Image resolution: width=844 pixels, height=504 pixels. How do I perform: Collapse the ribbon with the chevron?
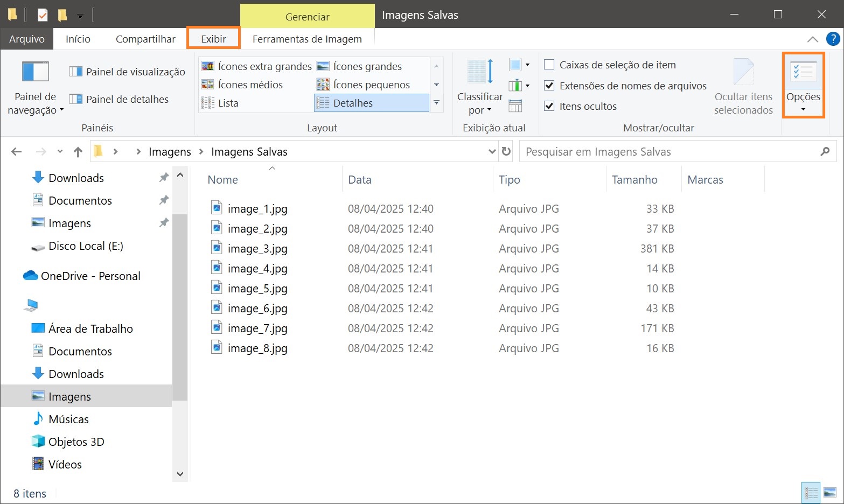813,39
